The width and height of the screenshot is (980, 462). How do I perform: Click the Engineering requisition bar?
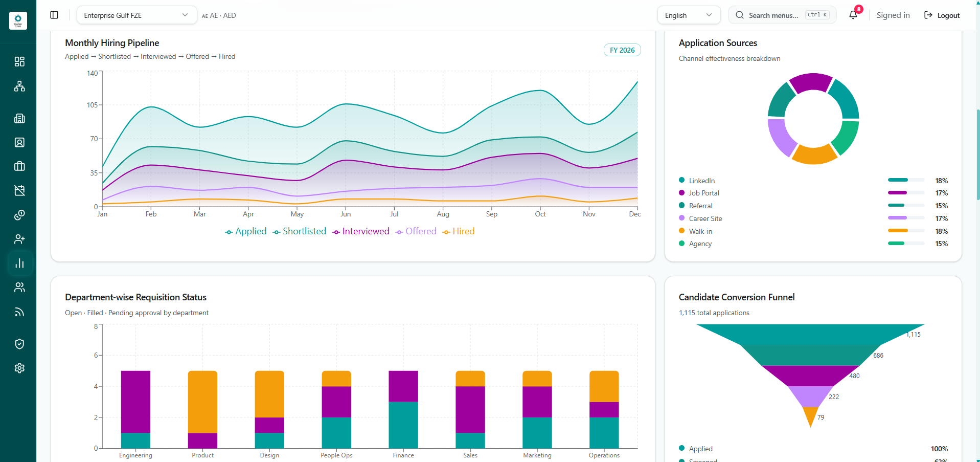point(135,409)
